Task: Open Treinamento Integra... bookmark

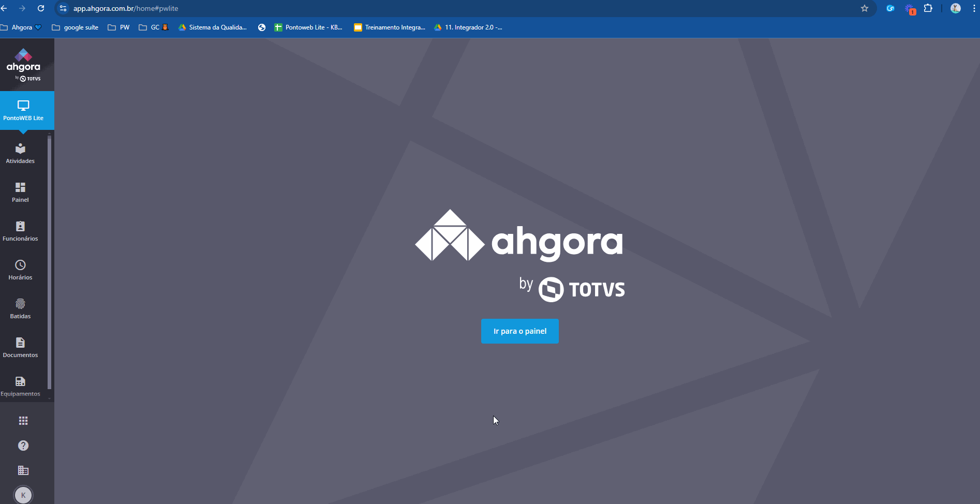Action: coord(390,27)
